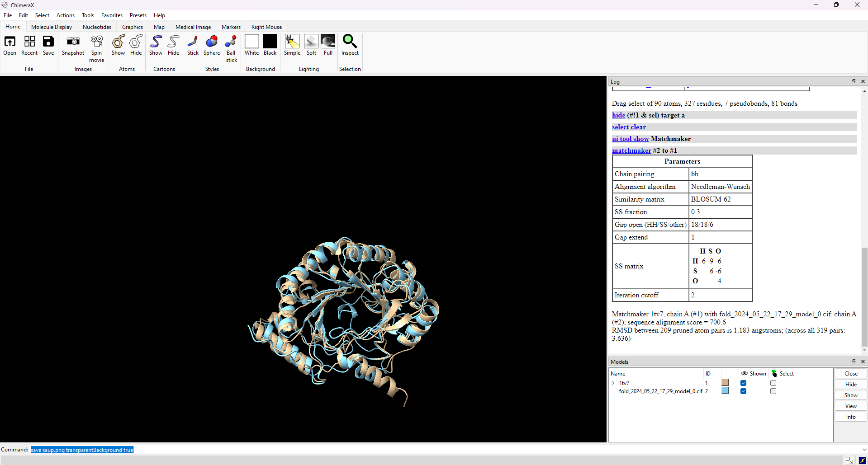Open the File menu

click(x=8, y=15)
